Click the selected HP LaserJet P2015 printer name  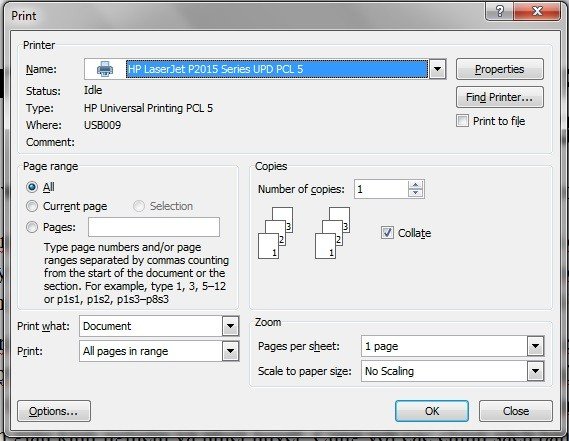(277, 69)
